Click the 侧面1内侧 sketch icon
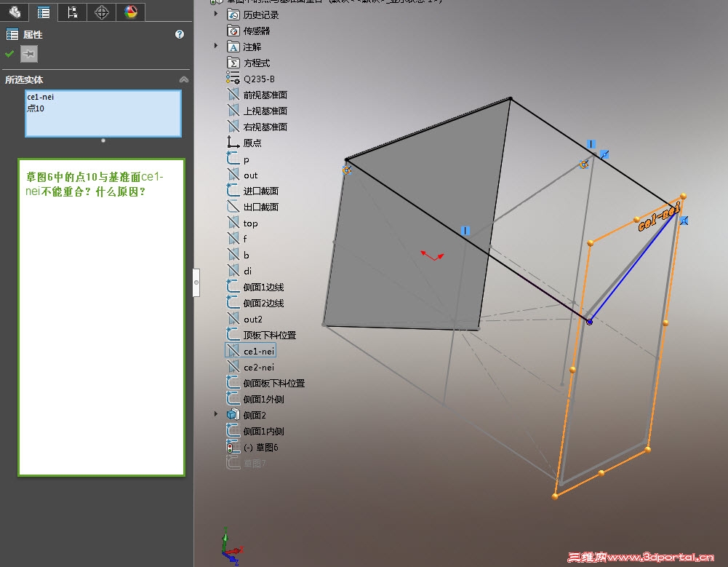This screenshot has width=728, height=567. (233, 431)
